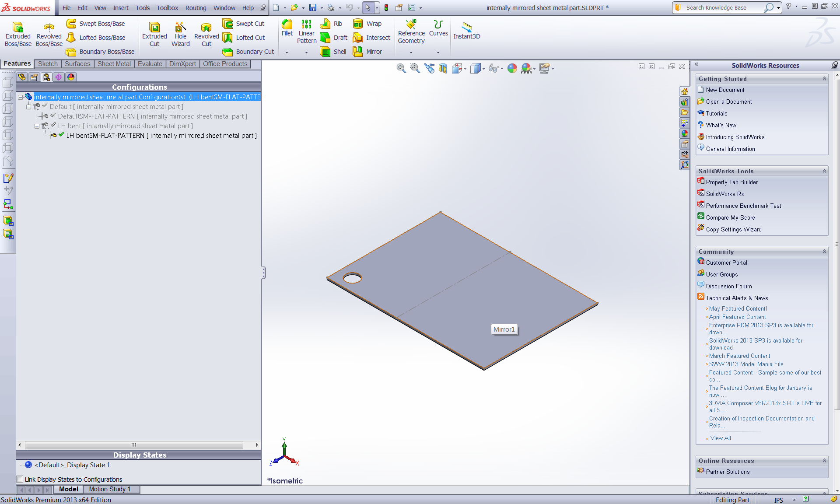Choose the Lofted Boss/Base feature
This screenshot has width=840, height=504.
pos(96,38)
